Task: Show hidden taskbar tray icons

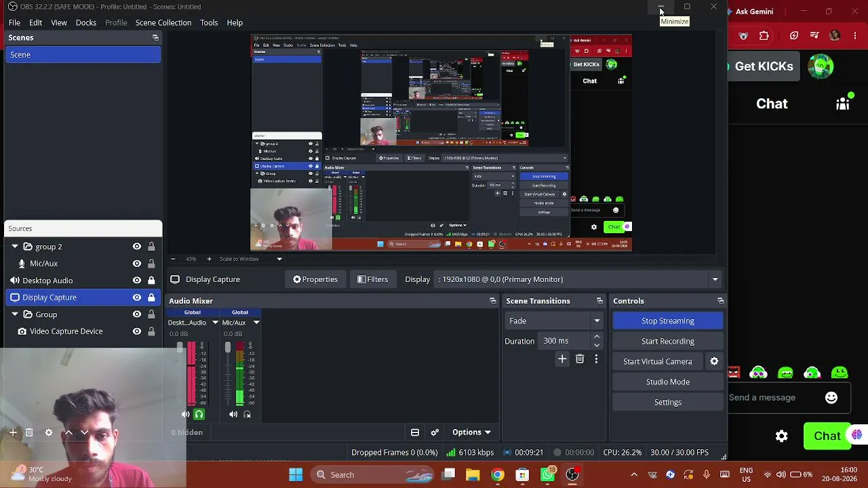Action: [x=634, y=474]
